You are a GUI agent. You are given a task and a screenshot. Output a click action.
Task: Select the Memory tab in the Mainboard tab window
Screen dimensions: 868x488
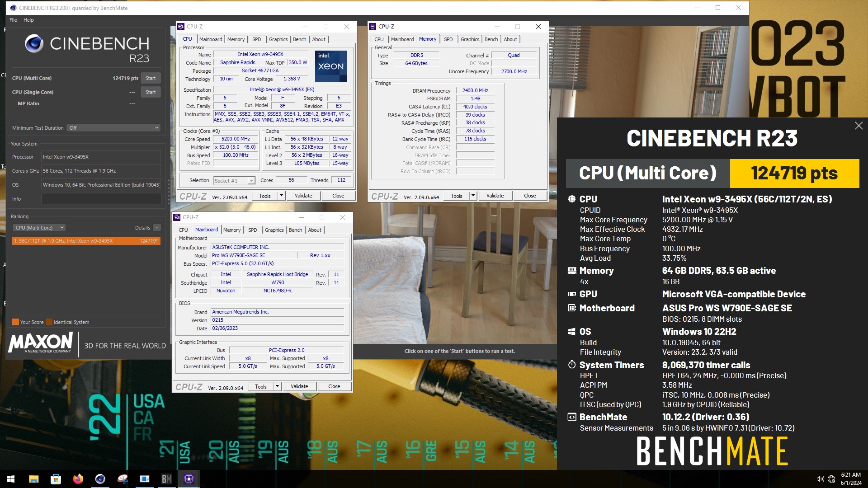click(232, 230)
